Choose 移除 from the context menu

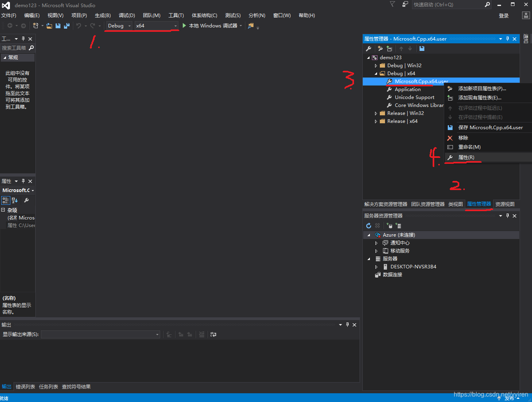(x=488, y=138)
